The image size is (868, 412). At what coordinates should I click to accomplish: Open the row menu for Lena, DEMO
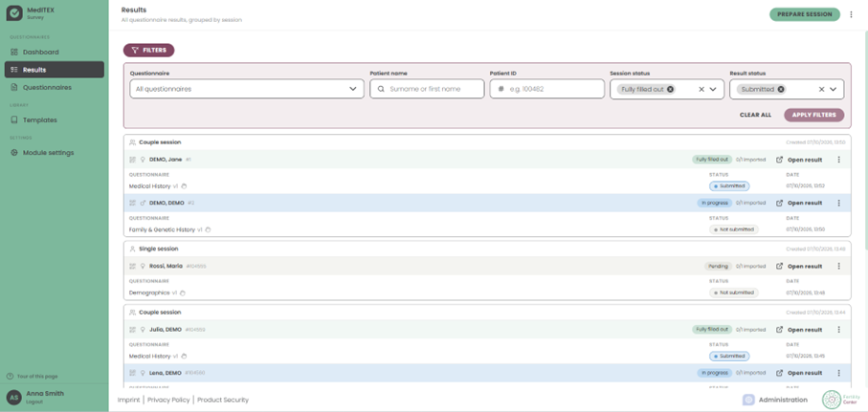838,373
